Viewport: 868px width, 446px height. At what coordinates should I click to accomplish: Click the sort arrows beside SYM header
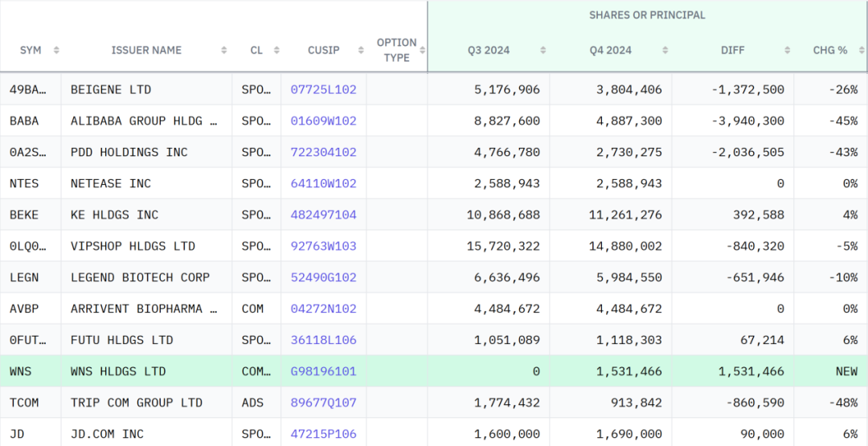(56, 50)
